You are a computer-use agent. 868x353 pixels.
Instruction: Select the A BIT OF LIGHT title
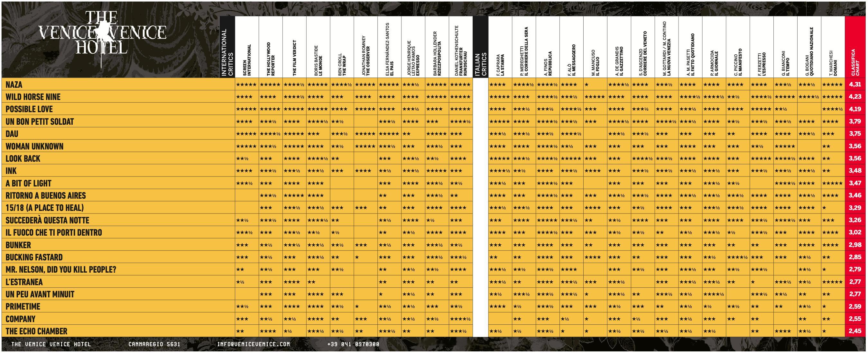[28, 183]
